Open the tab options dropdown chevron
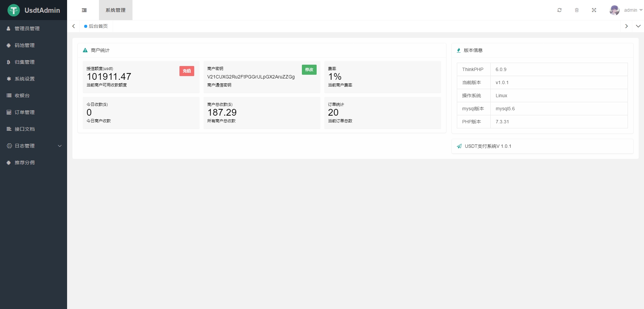Viewport: 644px width, 309px height. [x=638, y=26]
